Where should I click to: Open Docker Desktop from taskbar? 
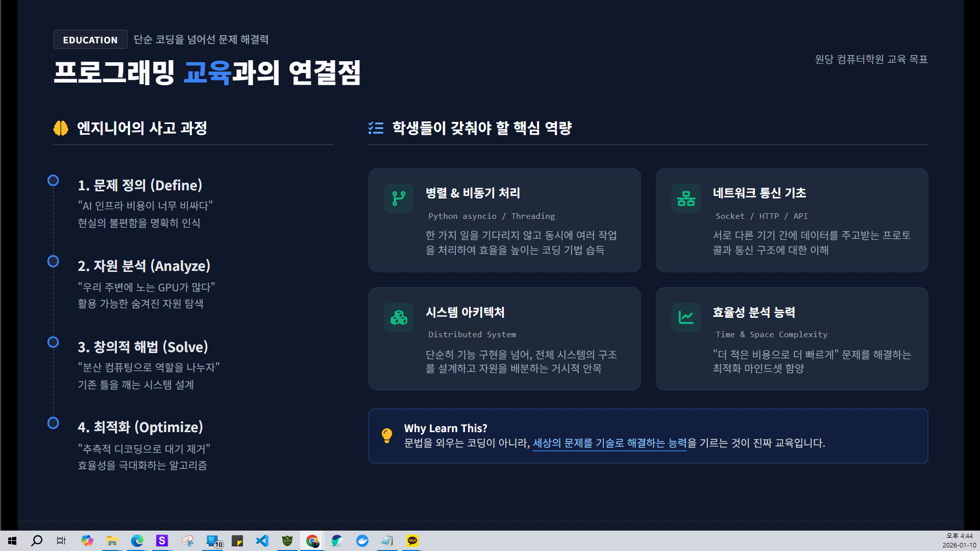point(362,541)
